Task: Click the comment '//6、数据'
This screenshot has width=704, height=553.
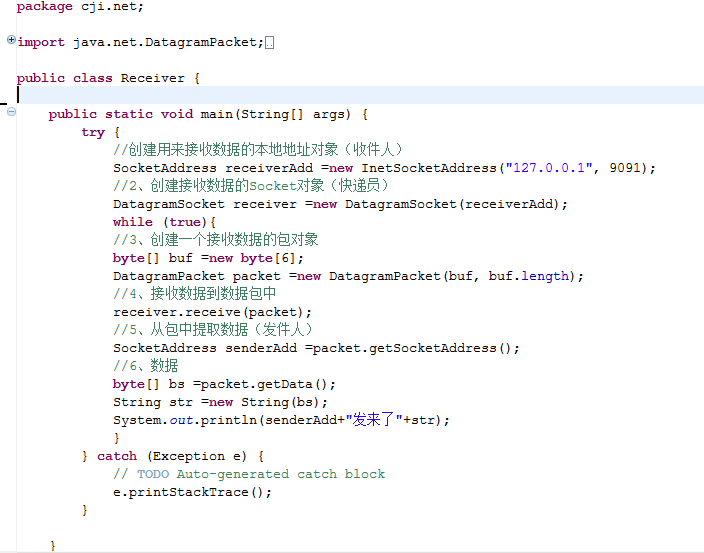Action: point(145,365)
